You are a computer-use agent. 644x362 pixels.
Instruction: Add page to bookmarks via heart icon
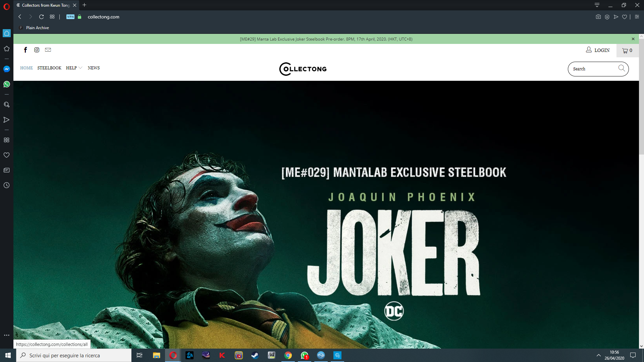[x=625, y=17]
